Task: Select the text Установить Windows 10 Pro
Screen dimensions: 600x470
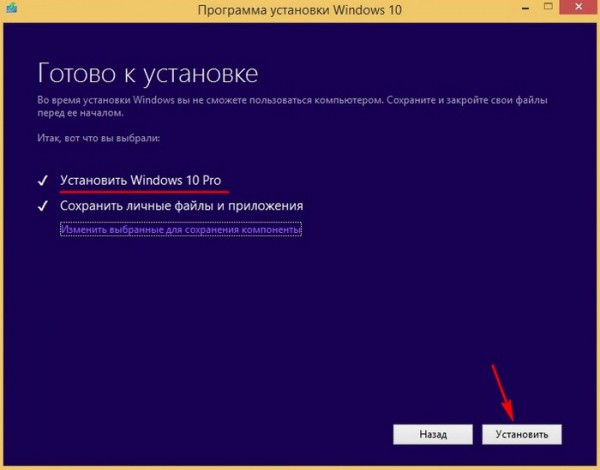Action: pos(140,180)
